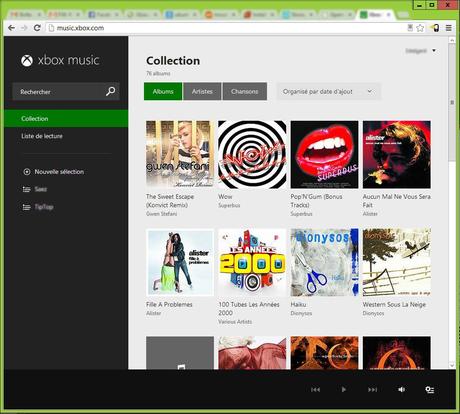Image resolution: width=460 pixels, height=414 pixels.
Task: Open the Pop'N'Gum album cover
Action: [x=324, y=154]
